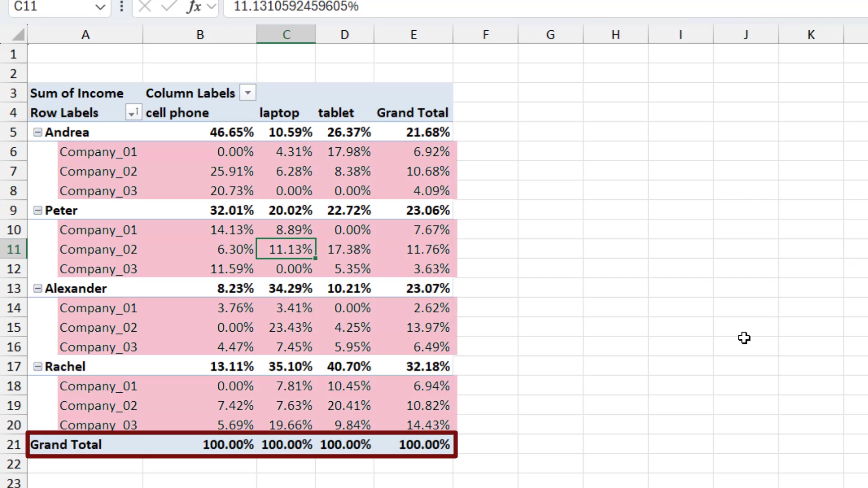Select the Grand Total label in row 21
This screenshot has height=488, width=868.
(66, 445)
